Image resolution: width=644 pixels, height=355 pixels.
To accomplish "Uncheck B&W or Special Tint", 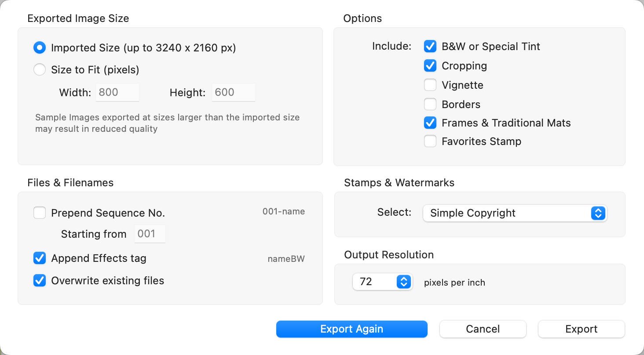I will coord(430,47).
